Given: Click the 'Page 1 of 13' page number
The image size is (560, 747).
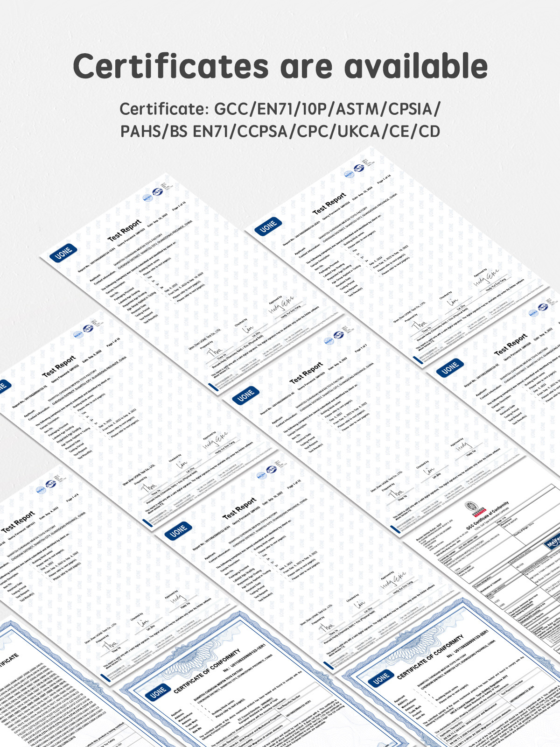Looking at the screenshot, I should pos(294,484).
